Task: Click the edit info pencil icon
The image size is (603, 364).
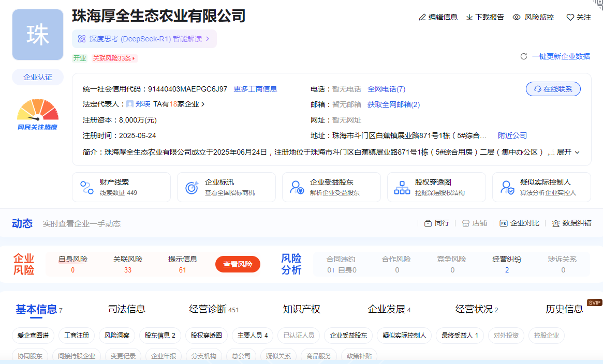Action: 422,17
